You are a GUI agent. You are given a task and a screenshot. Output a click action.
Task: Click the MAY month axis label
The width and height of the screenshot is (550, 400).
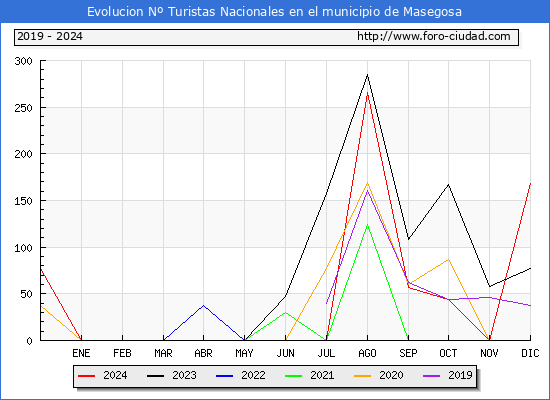pyautogui.click(x=244, y=353)
